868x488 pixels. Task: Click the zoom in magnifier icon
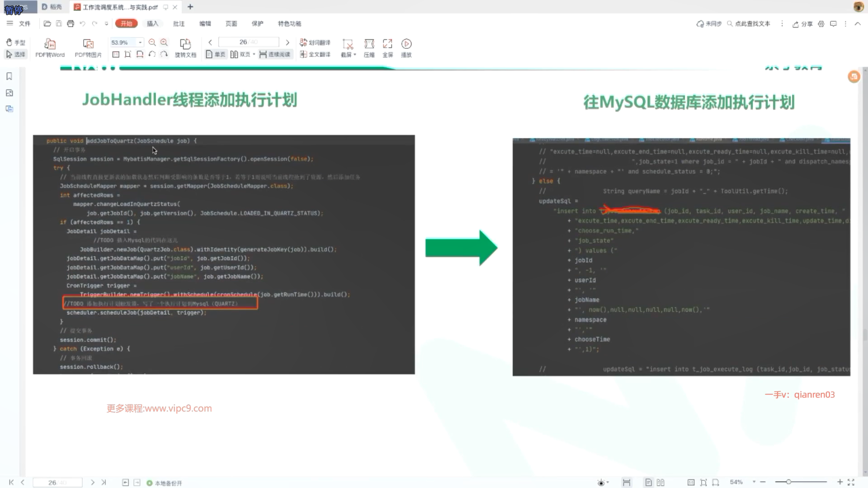pyautogui.click(x=164, y=42)
